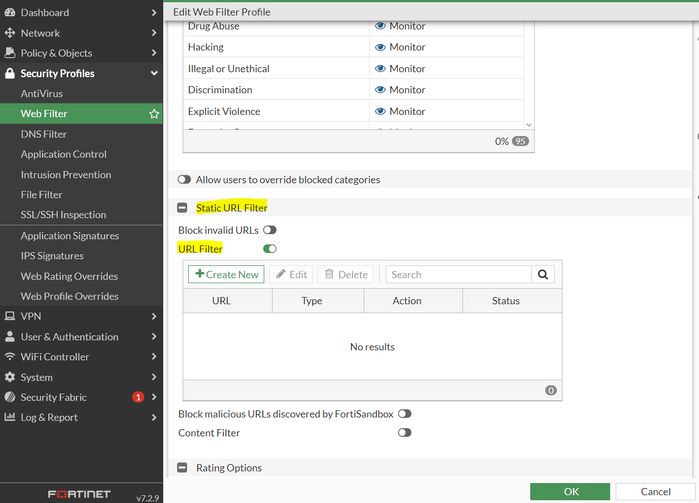699x503 pixels.
Task: Sort by the Action column header
Action: [x=413, y=301]
